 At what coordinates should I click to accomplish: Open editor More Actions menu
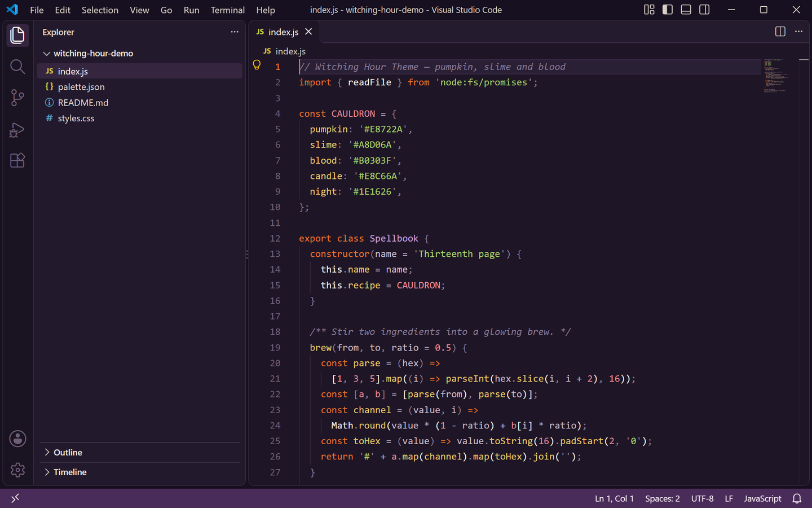(x=798, y=32)
